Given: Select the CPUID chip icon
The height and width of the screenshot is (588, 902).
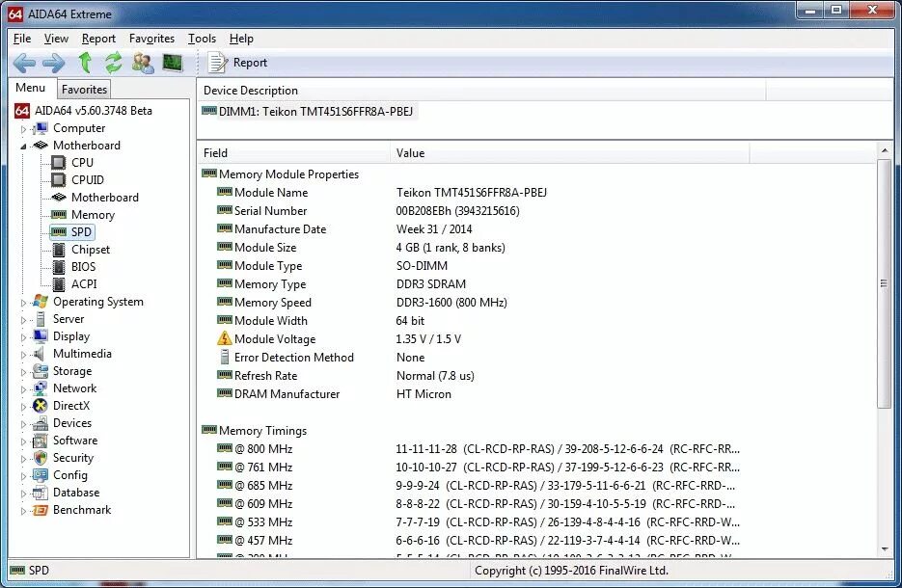Looking at the screenshot, I should (59, 180).
